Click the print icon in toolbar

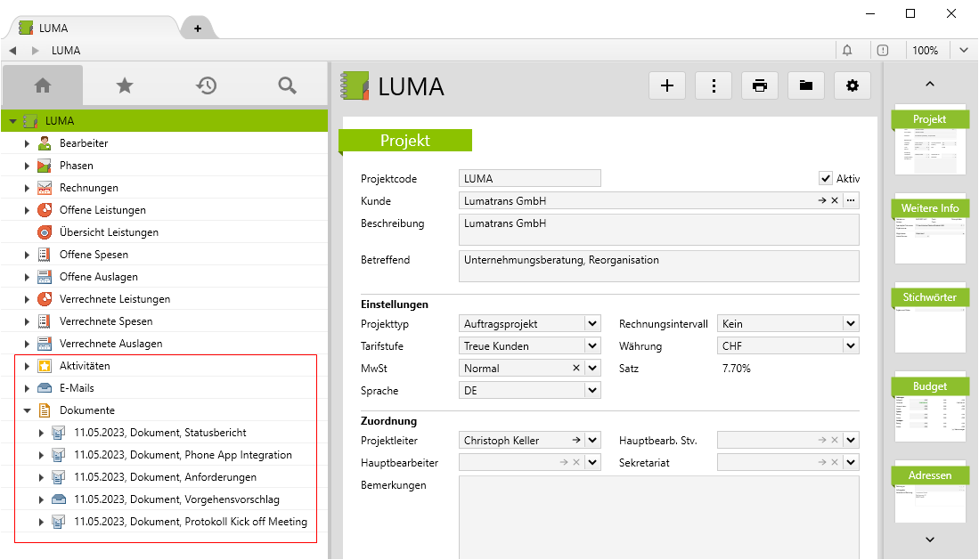(759, 85)
